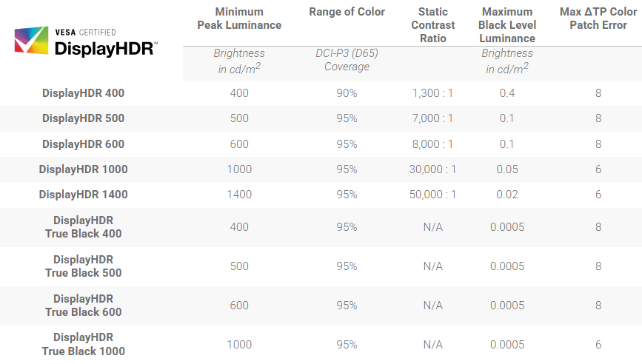Screen dimensions: 642x364
Task: Select the DisplayHDR True Black 400 label
Action: [84, 227]
